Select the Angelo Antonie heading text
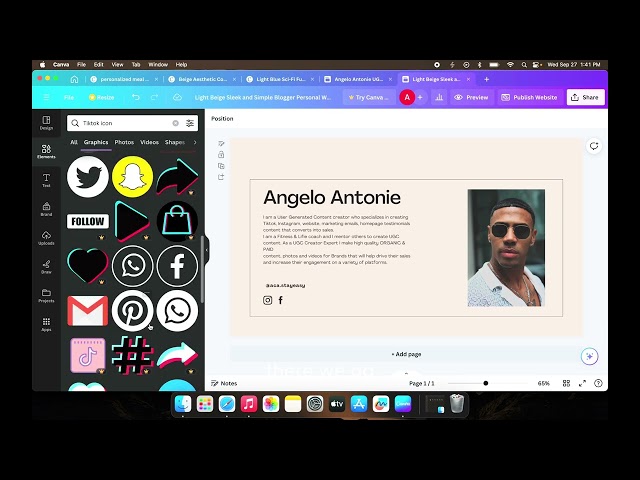The image size is (640, 480). (332, 198)
